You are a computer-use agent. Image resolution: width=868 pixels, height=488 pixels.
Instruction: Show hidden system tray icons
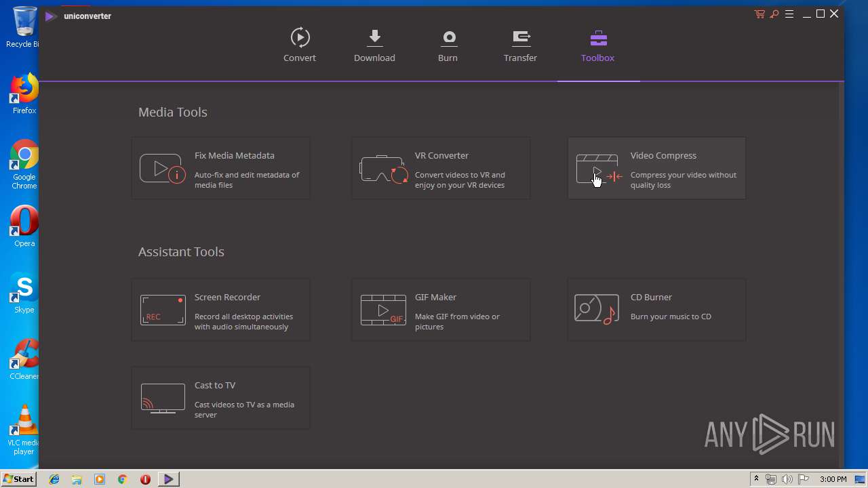coord(756,479)
